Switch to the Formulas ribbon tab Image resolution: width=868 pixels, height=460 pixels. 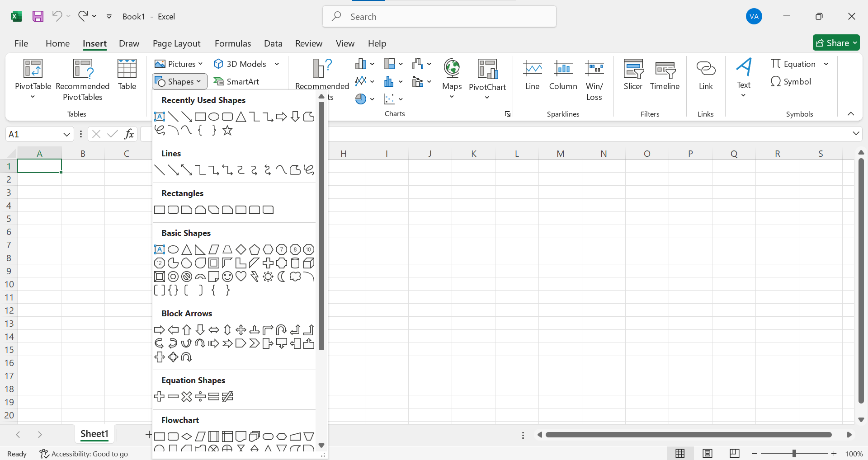coord(232,43)
